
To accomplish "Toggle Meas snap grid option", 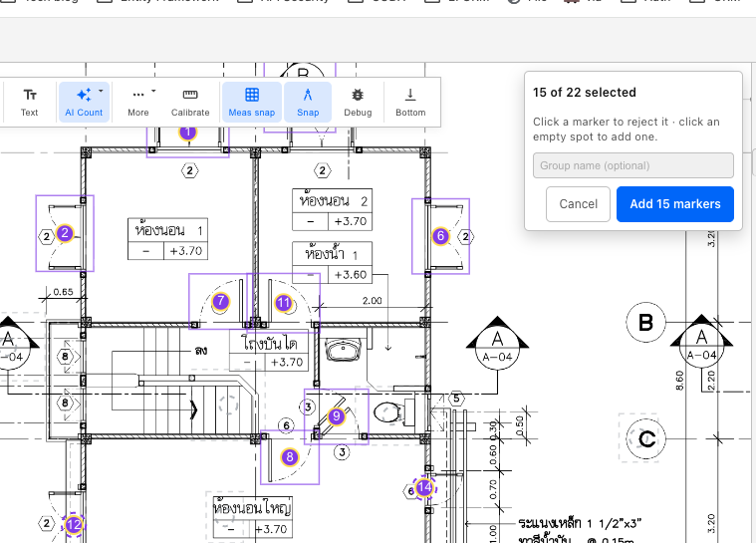I will pos(252,103).
